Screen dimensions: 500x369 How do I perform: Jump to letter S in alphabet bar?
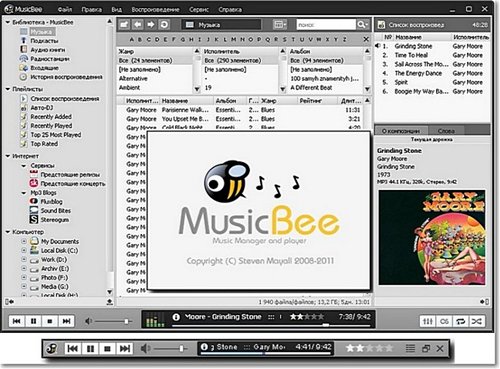[284, 39]
